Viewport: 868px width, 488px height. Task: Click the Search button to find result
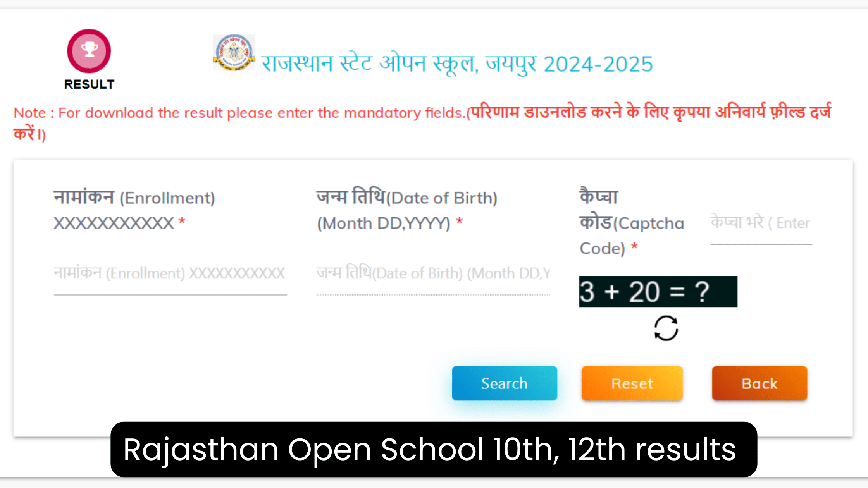pos(505,383)
